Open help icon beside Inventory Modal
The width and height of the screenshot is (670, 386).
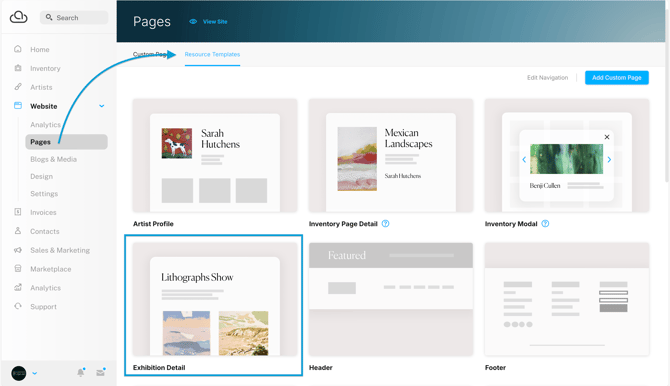point(545,224)
